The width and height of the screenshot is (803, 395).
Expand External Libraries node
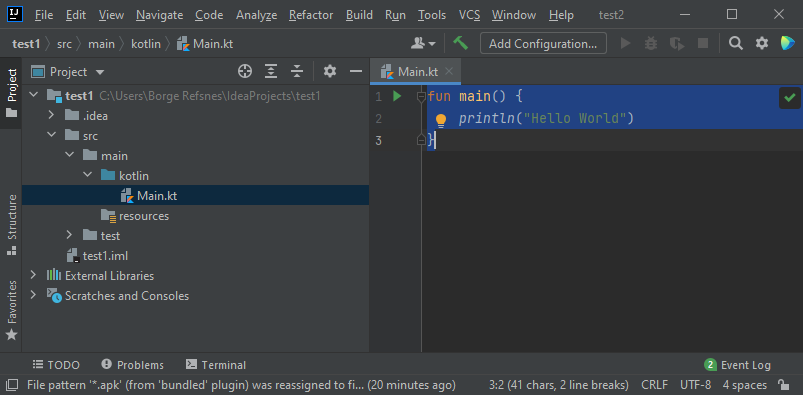[x=34, y=275]
